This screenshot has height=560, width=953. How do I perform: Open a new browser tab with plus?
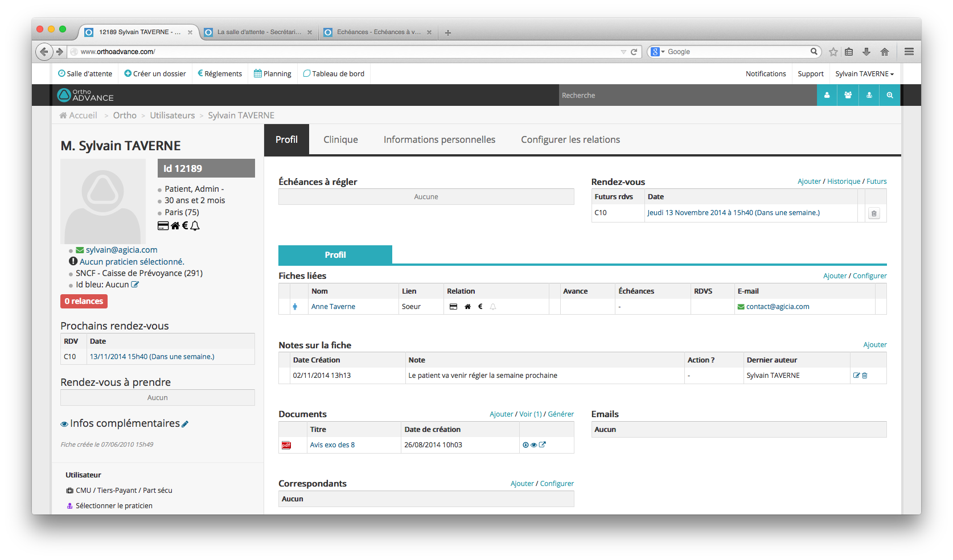click(448, 33)
